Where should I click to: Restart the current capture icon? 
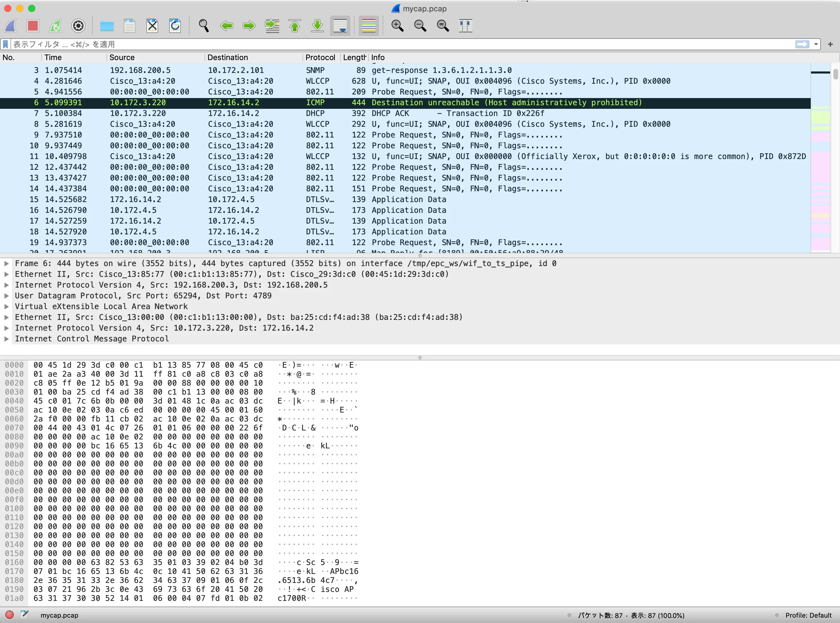(x=55, y=26)
